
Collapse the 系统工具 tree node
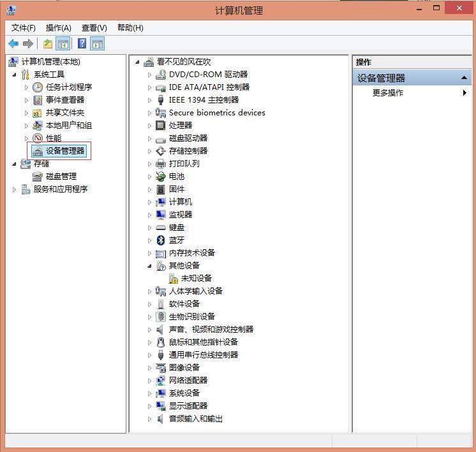15,75
